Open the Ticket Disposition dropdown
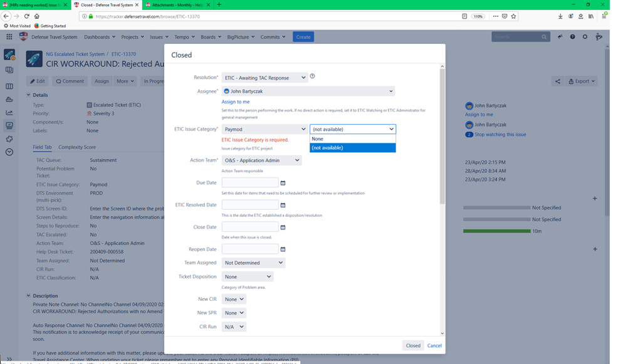Viewport: 626px width, 364px height. pos(248,276)
